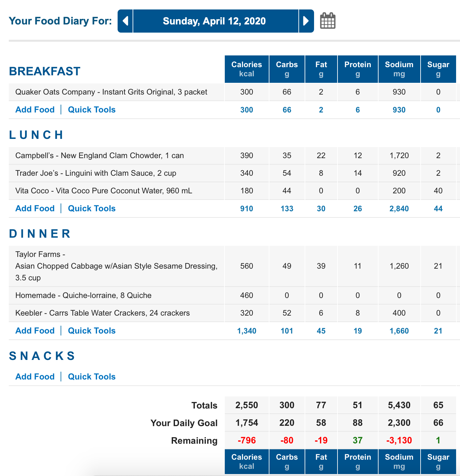Go to next day arrow
Screen dimensions: 460x476
(x=306, y=21)
